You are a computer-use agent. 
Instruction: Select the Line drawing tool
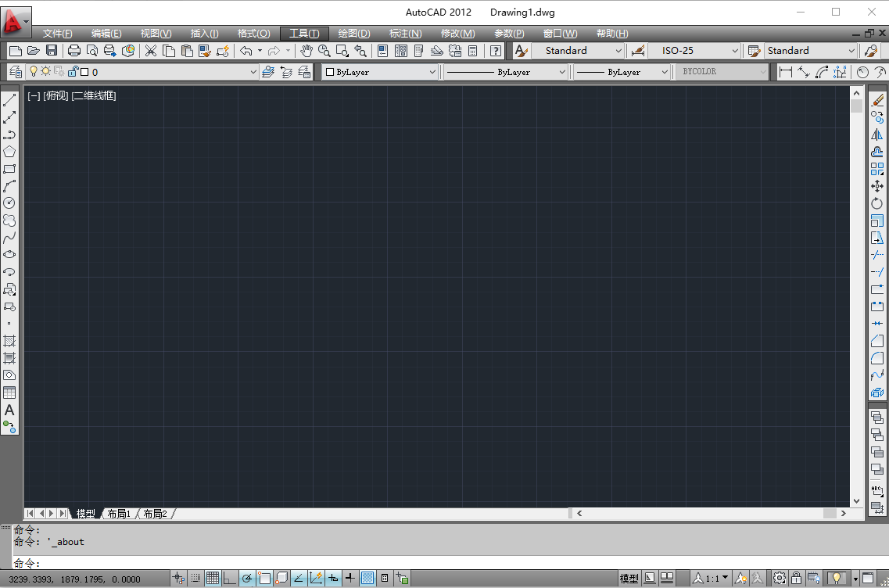(x=10, y=100)
